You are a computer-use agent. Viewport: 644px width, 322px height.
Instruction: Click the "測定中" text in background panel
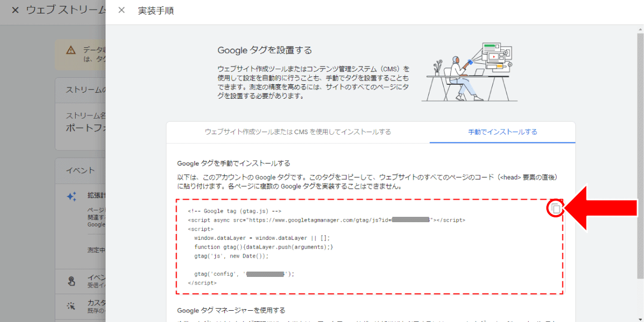[96, 250]
